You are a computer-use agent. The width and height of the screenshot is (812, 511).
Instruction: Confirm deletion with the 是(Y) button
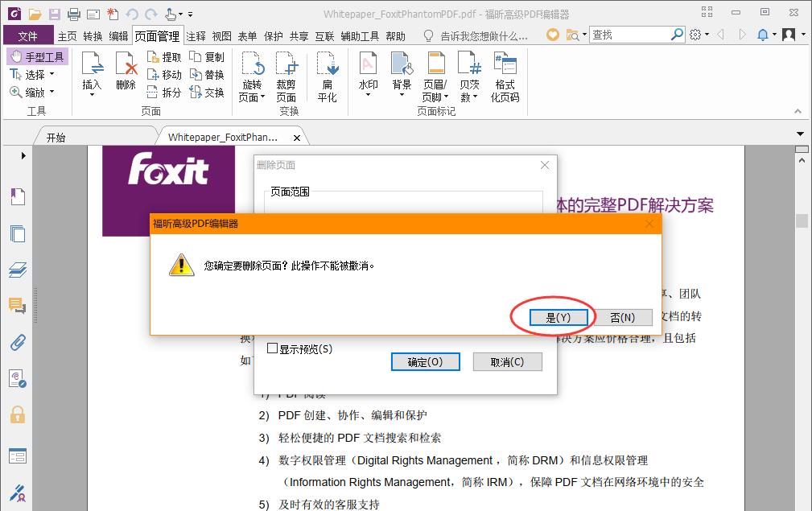coord(559,317)
